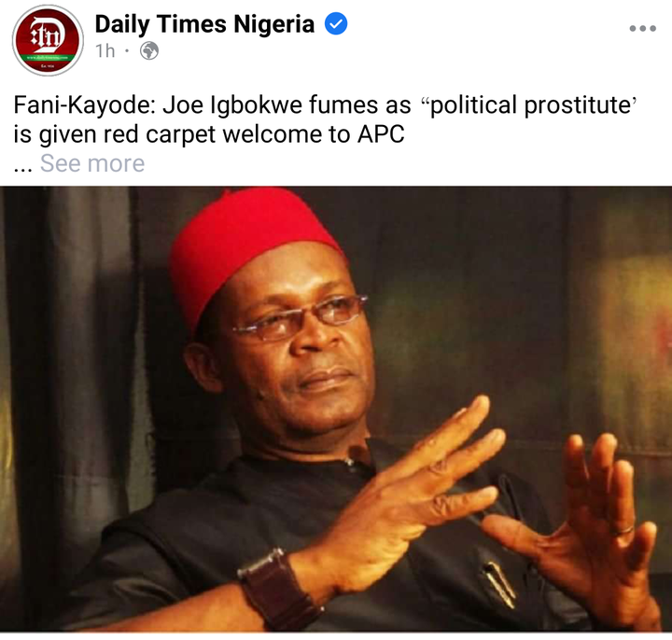Click the line 'is given red carpet welcome'
The image size is (672, 640).
[209, 134]
